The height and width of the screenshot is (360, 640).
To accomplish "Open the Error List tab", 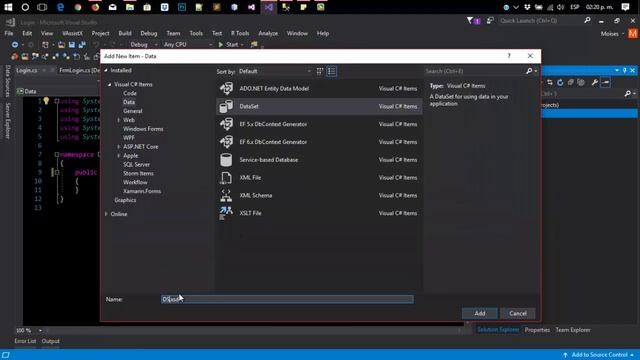I will [x=25, y=341].
